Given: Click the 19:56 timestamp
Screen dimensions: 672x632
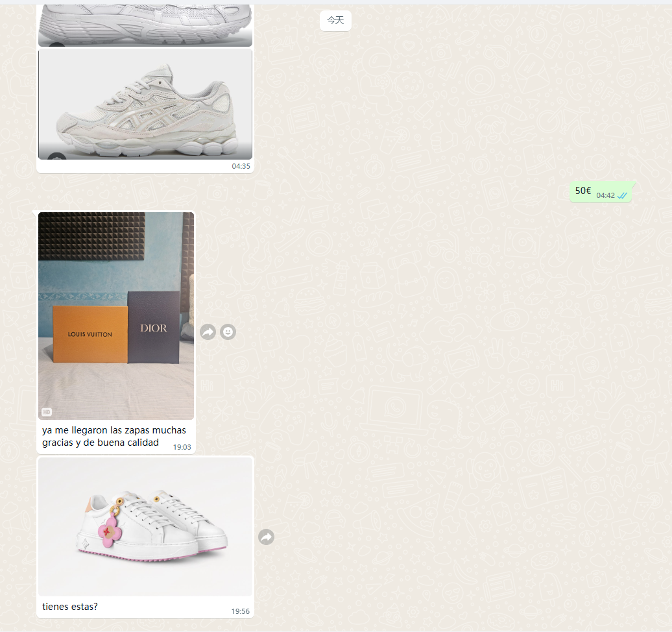Looking at the screenshot, I should [x=241, y=611].
